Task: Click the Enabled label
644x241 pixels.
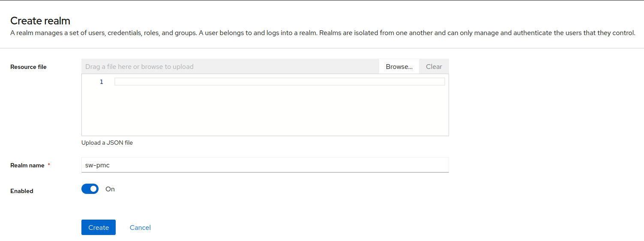Action: (22, 191)
